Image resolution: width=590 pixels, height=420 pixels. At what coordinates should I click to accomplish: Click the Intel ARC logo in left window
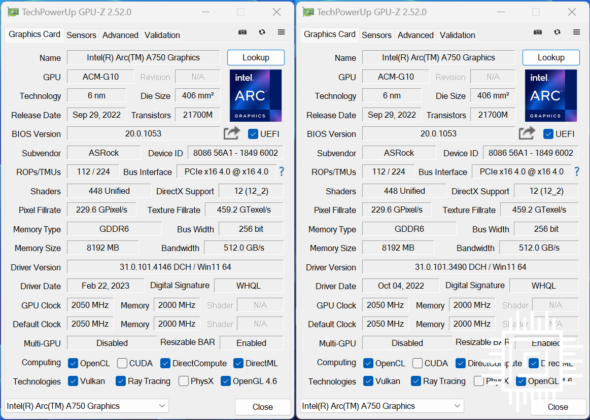click(256, 96)
